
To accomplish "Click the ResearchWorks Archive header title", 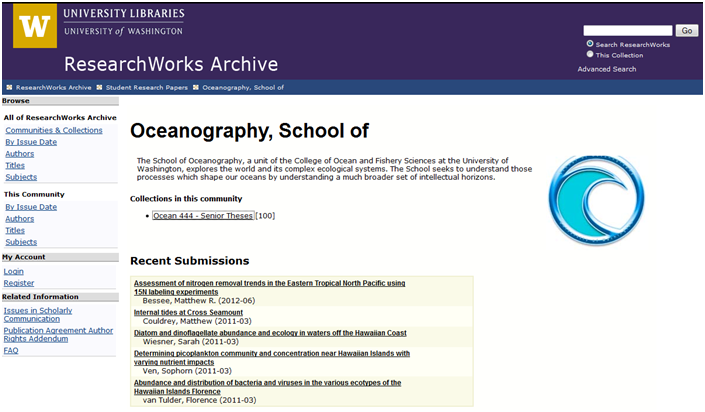I will (171, 64).
